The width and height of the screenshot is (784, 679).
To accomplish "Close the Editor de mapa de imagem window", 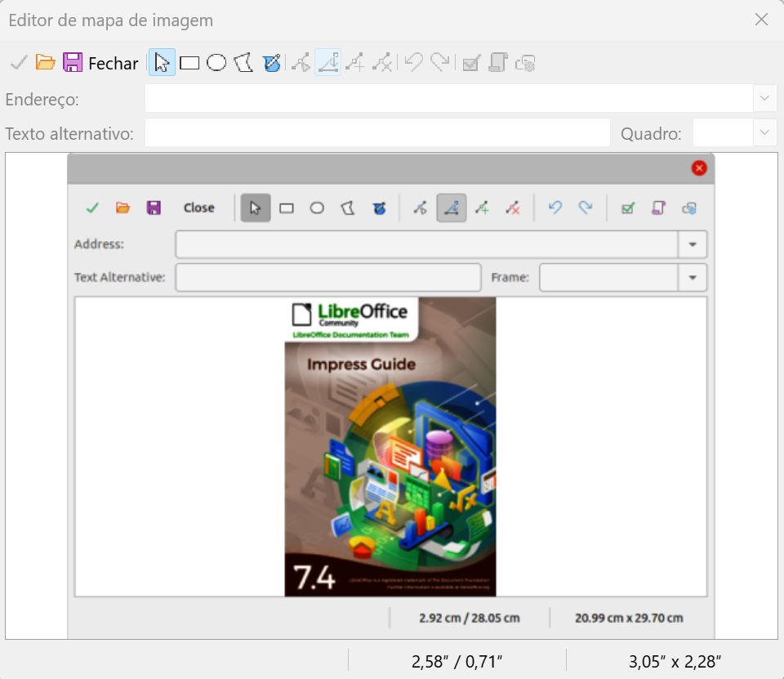I will pyautogui.click(x=761, y=20).
